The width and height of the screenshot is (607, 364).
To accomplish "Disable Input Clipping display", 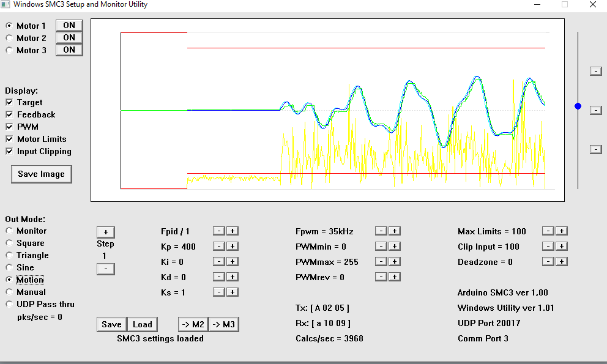I will pyautogui.click(x=10, y=152).
